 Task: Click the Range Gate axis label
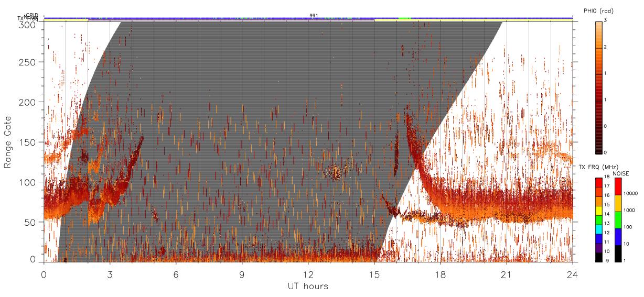[8, 142]
